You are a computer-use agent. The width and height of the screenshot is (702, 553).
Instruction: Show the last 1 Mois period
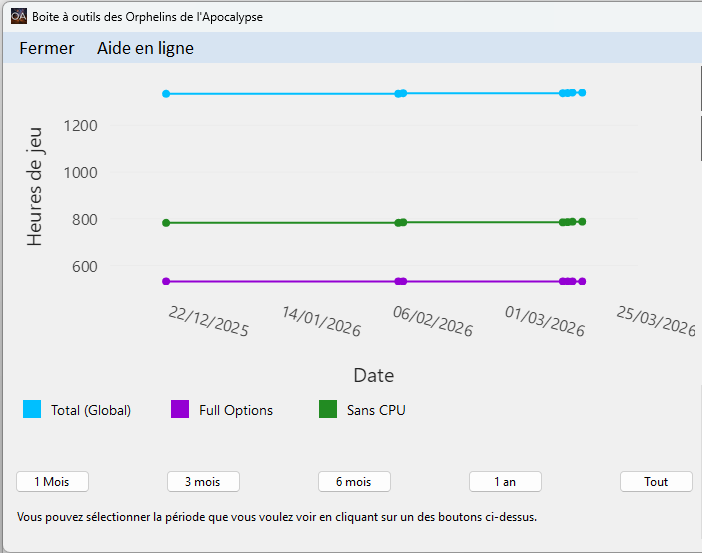pyautogui.click(x=52, y=482)
